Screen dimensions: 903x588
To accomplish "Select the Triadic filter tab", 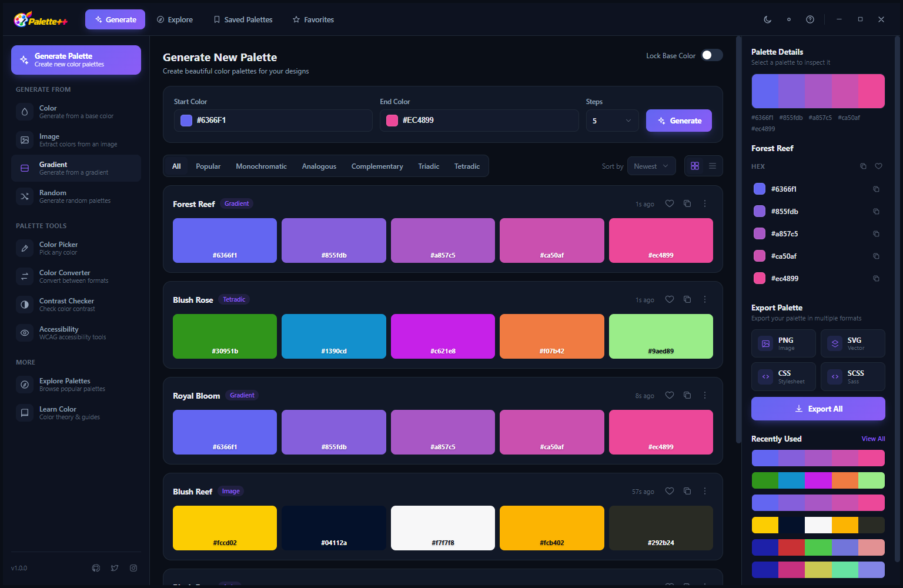I will point(429,166).
